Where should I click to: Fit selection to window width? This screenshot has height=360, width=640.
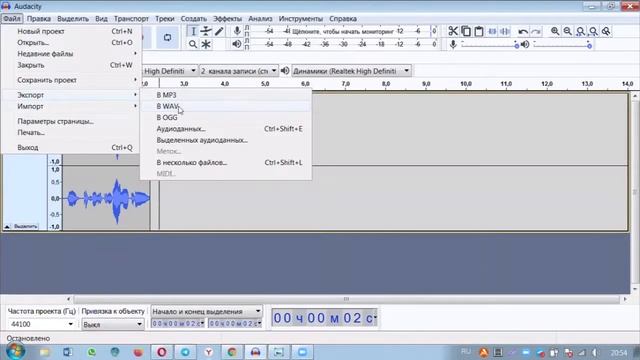pos(580,31)
